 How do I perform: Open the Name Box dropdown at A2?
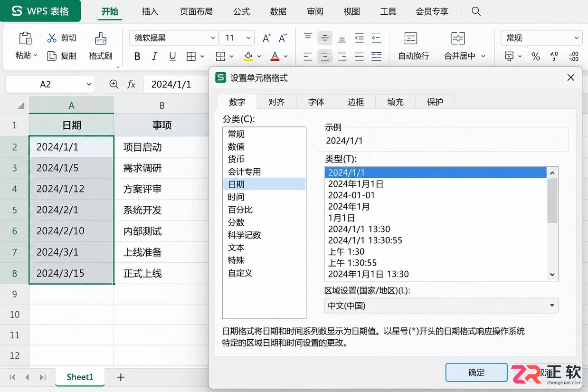point(89,85)
